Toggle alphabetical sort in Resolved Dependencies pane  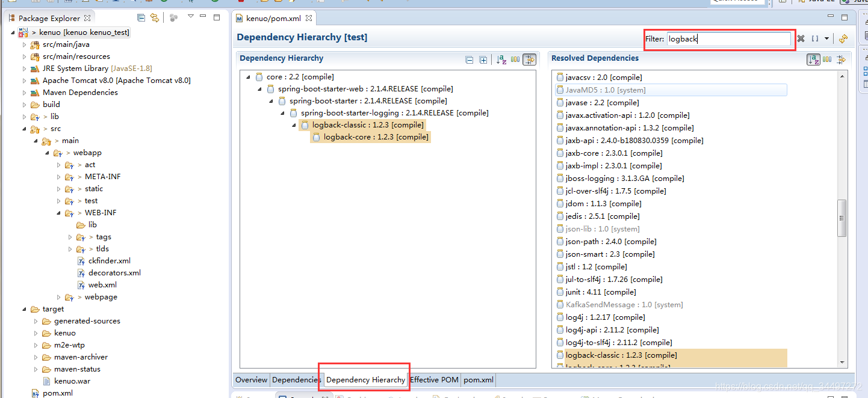tap(813, 59)
